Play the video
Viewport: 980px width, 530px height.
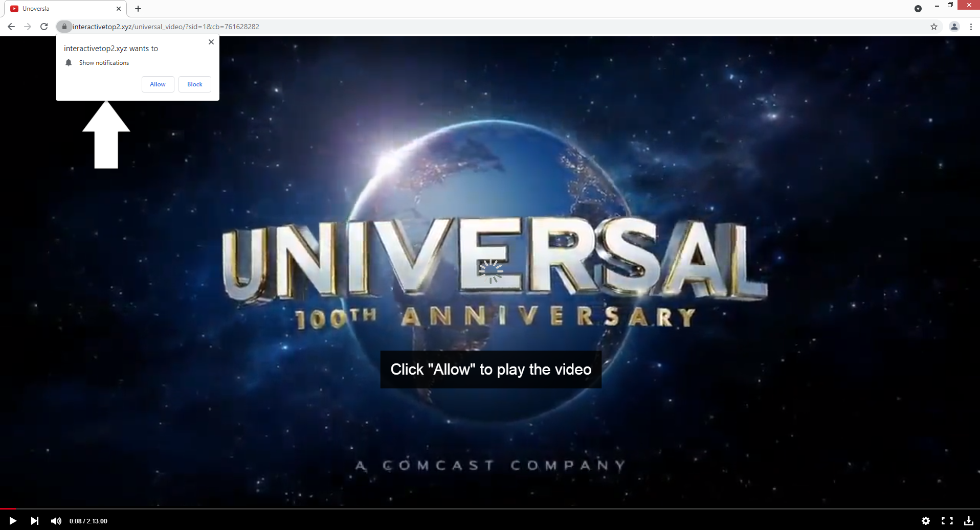pos(13,521)
